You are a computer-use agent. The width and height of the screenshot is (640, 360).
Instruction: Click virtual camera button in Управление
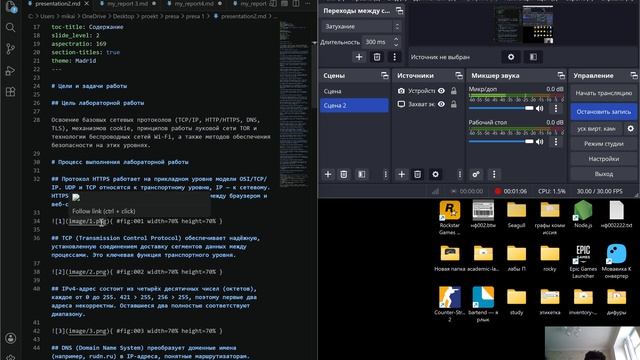596,129
